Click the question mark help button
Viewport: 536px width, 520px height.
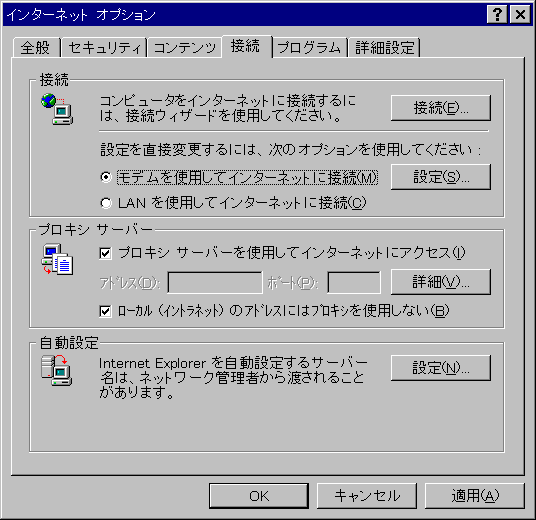(497, 14)
